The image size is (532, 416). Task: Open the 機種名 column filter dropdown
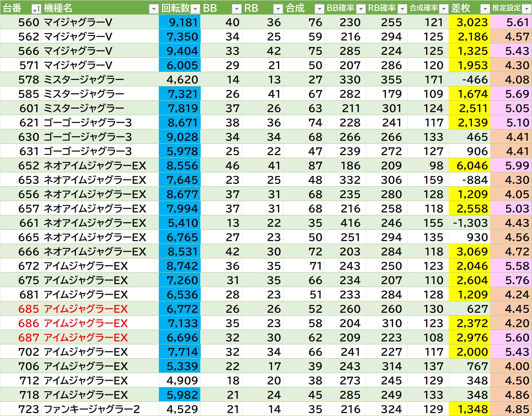pyautogui.click(x=154, y=9)
